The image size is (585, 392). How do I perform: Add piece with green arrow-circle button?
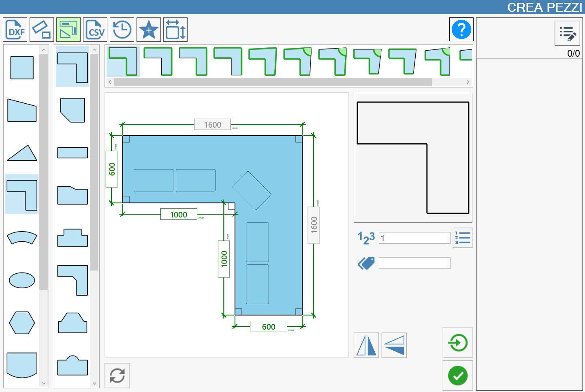[458, 343]
